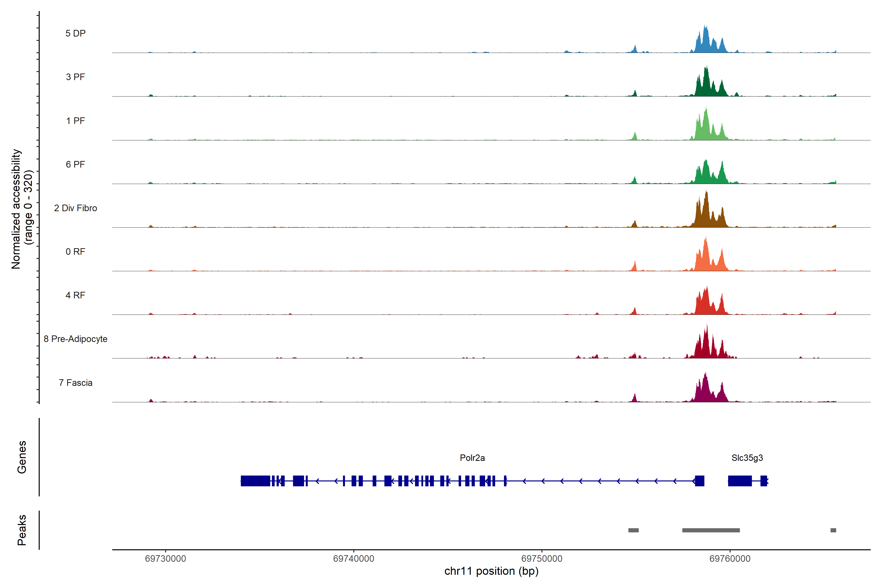Click the 6 PF track label
Image resolution: width=882 pixels, height=588 pixels.
75,164
